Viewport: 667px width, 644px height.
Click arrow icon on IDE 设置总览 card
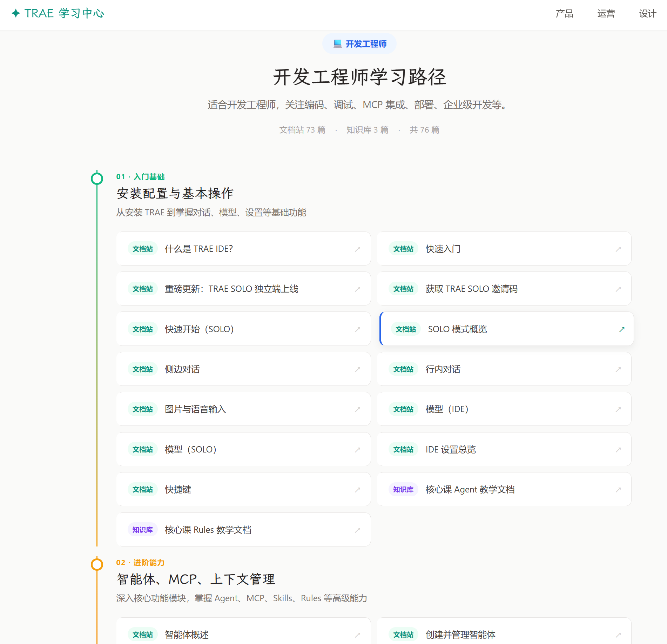pyautogui.click(x=618, y=450)
